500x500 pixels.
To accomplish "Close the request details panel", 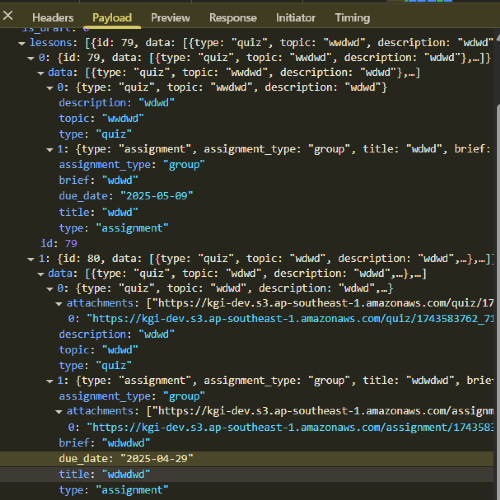I will click(x=8, y=15).
